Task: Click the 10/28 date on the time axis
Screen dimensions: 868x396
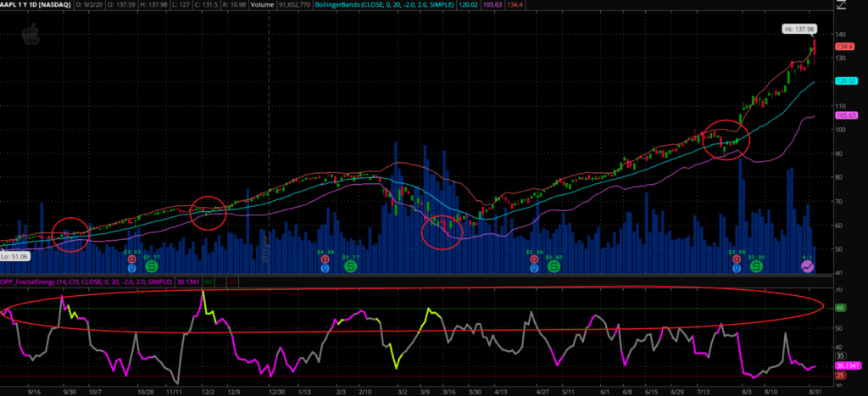Action: 145,391
